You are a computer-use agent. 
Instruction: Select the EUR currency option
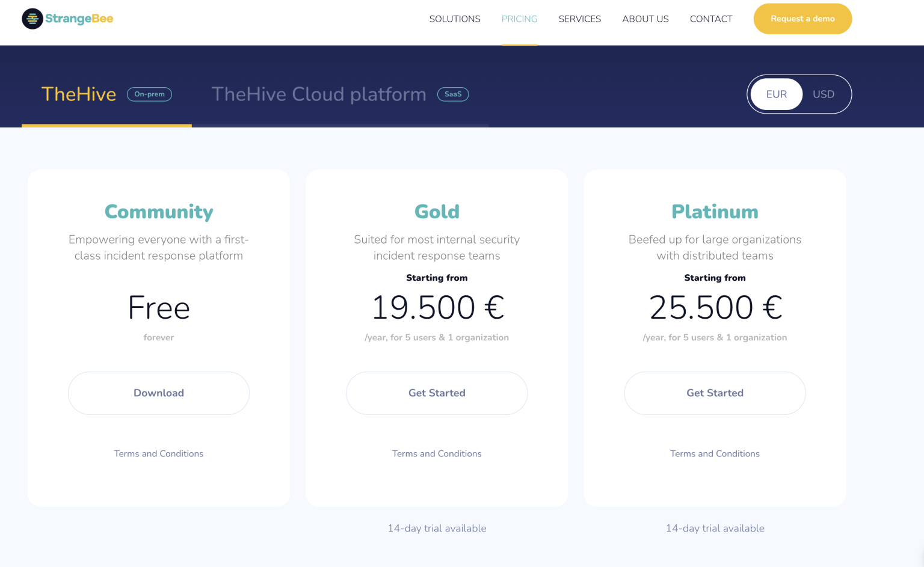click(x=776, y=94)
